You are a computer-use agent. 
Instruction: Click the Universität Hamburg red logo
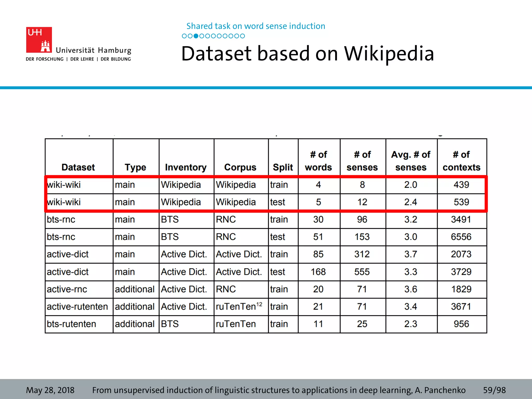point(39,40)
